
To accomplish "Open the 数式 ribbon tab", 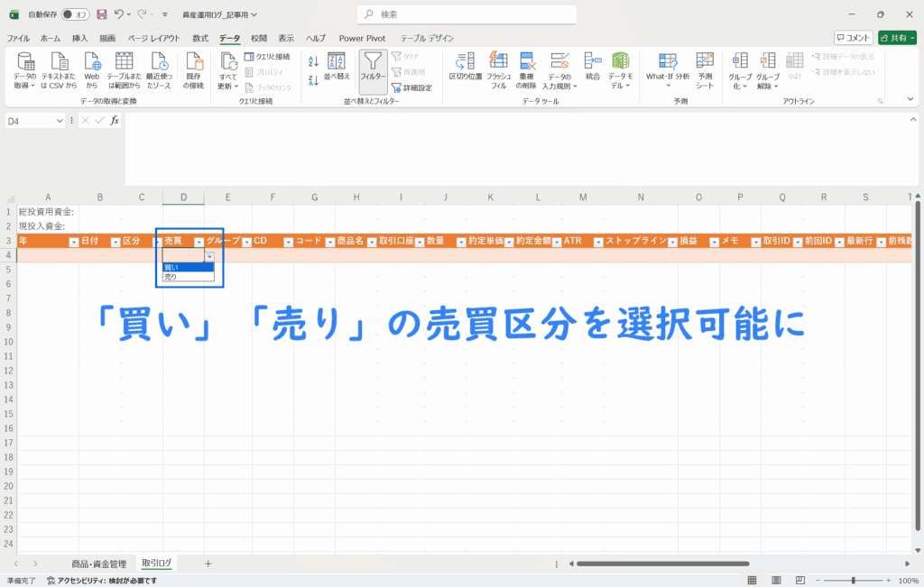I will point(200,38).
